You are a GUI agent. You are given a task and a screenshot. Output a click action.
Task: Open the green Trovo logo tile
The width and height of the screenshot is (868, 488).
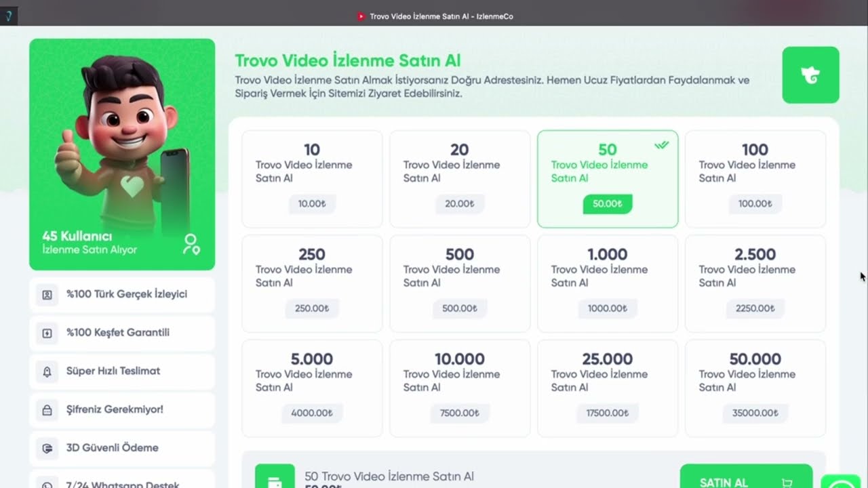810,75
